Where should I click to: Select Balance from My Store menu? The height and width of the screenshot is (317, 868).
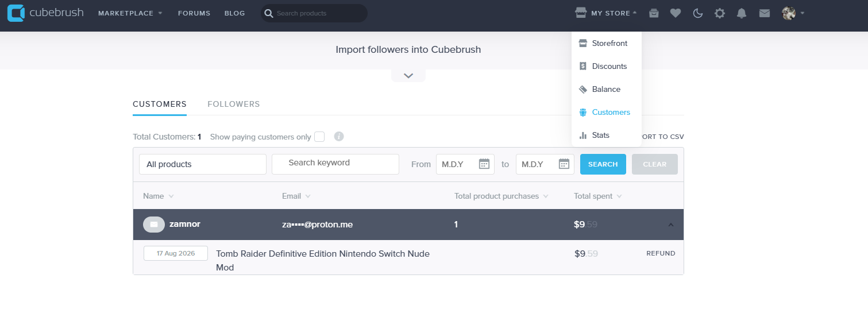pyautogui.click(x=606, y=89)
